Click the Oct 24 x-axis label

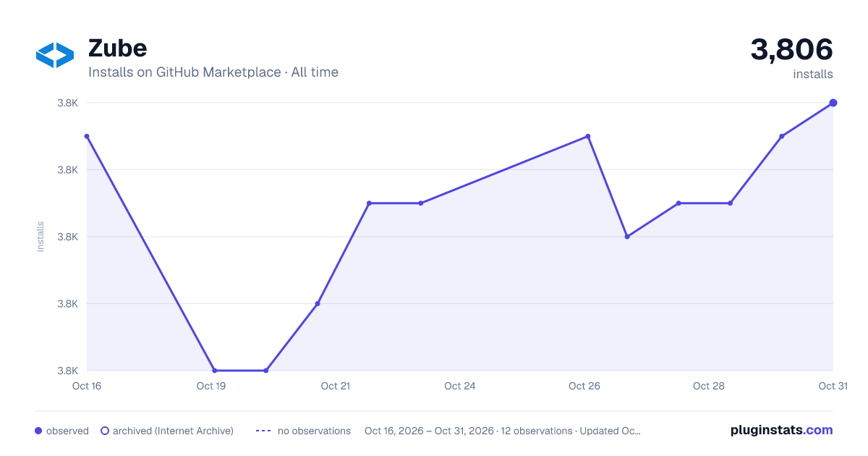pos(460,386)
